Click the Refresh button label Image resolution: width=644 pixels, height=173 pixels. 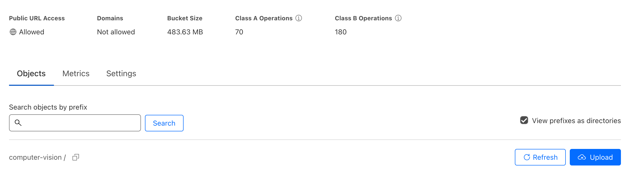(x=545, y=157)
